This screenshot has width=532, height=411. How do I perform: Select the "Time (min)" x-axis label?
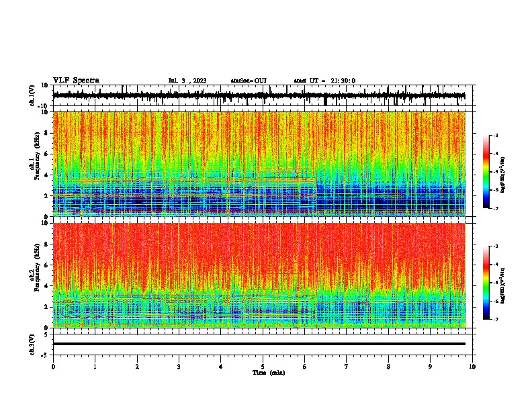tap(269, 373)
